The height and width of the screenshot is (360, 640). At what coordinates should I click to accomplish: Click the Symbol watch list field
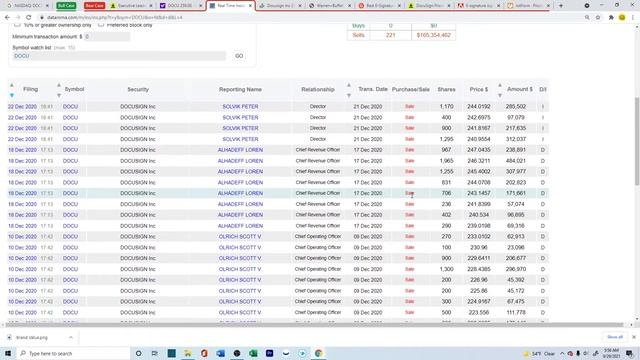[x=119, y=56]
